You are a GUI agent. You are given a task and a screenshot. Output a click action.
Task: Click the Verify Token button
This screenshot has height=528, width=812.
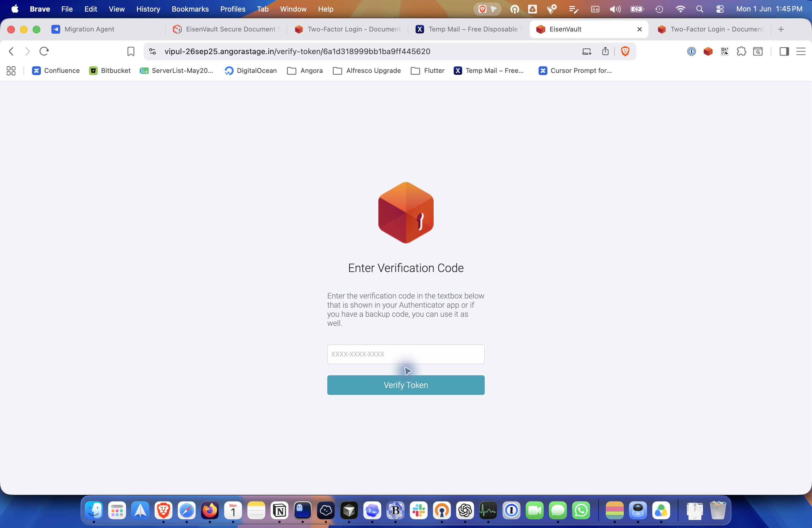(406, 385)
